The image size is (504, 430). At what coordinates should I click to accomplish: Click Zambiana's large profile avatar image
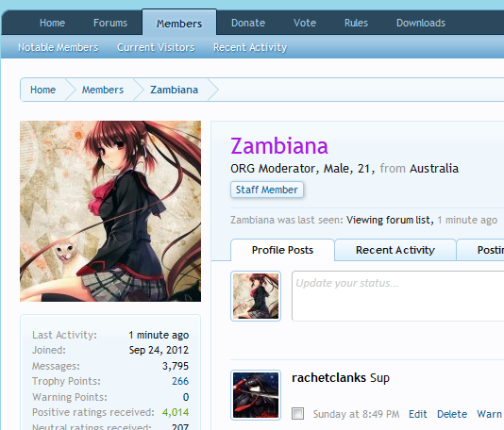tap(110, 211)
